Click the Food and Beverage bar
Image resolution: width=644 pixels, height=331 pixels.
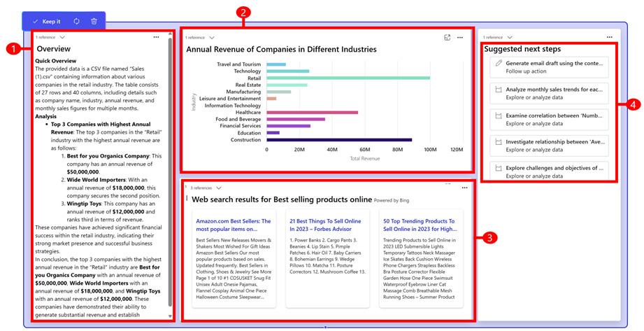(296, 119)
